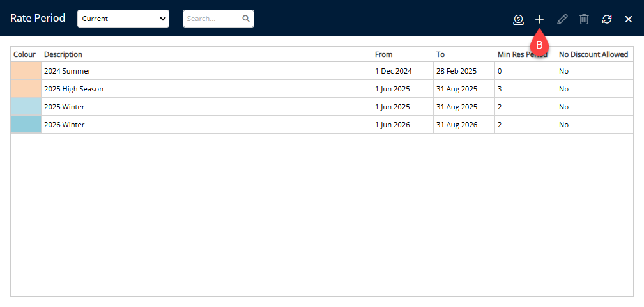The image size is (644, 307).
Task: Click the 1 Dec 2024 From date
Action: click(x=394, y=71)
